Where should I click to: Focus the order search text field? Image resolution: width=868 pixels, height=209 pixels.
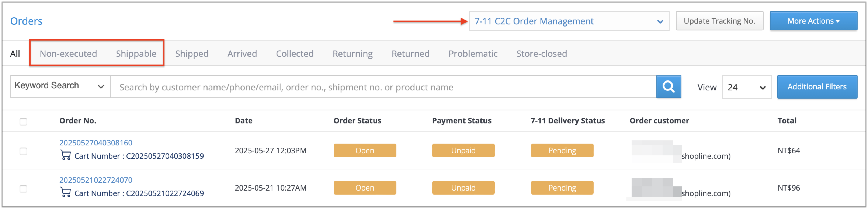pos(383,87)
